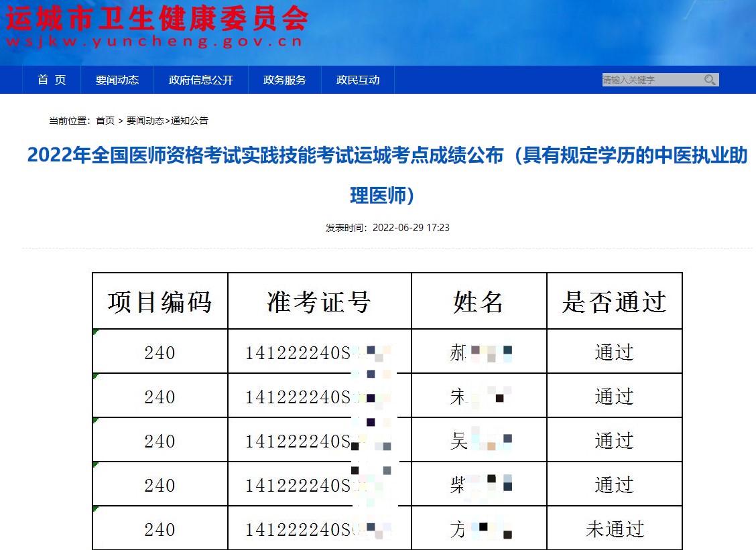The width and height of the screenshot is (756, 550).
Task: Open the 通知公告 breadcrumb link
Action: [190, 121]
